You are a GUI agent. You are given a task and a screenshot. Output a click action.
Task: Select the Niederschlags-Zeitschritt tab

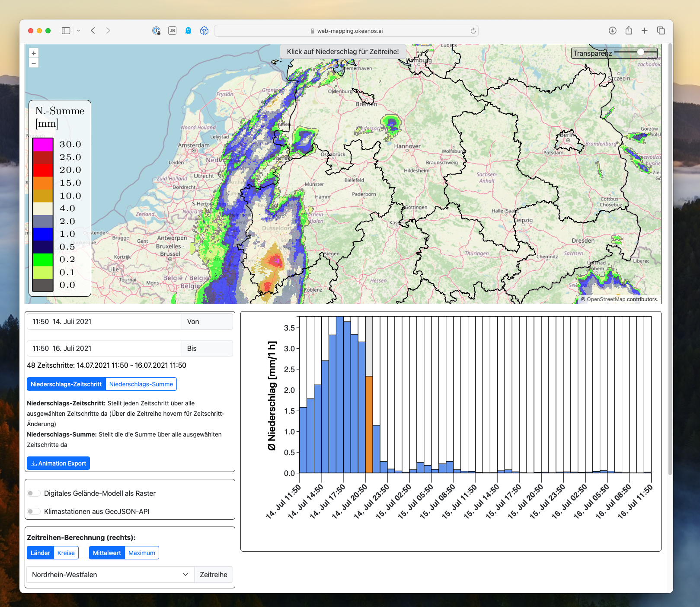pyautogui.click(x=66, y=384)
